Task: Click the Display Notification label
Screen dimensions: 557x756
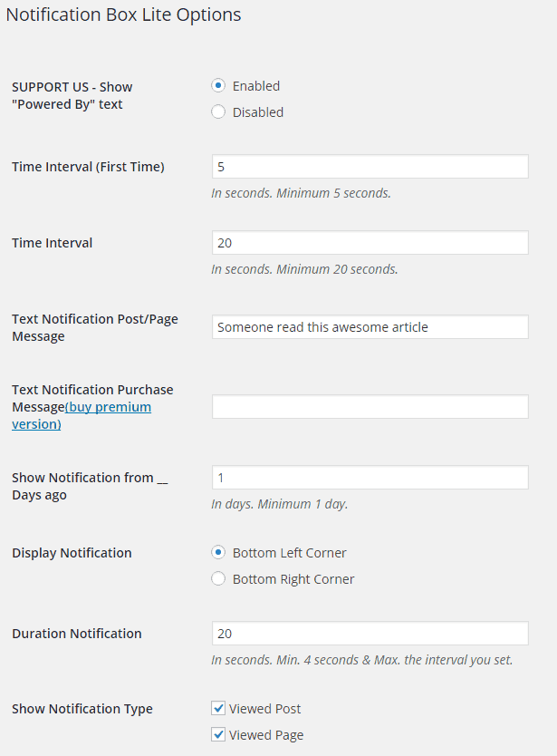Action: point(72,552)
